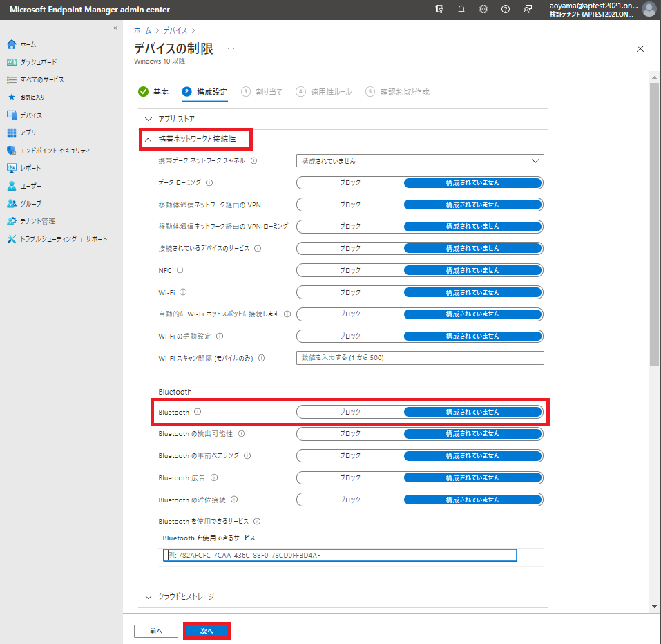Click the vertical scrollbar thumb
661x644 pixels.
(654, 224)
